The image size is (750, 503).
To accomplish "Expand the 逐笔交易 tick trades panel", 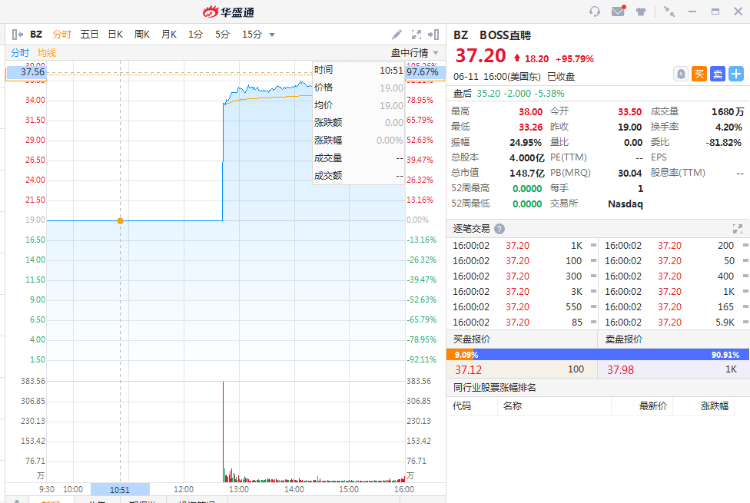I will pyautogui.click(x=737, y=229).
